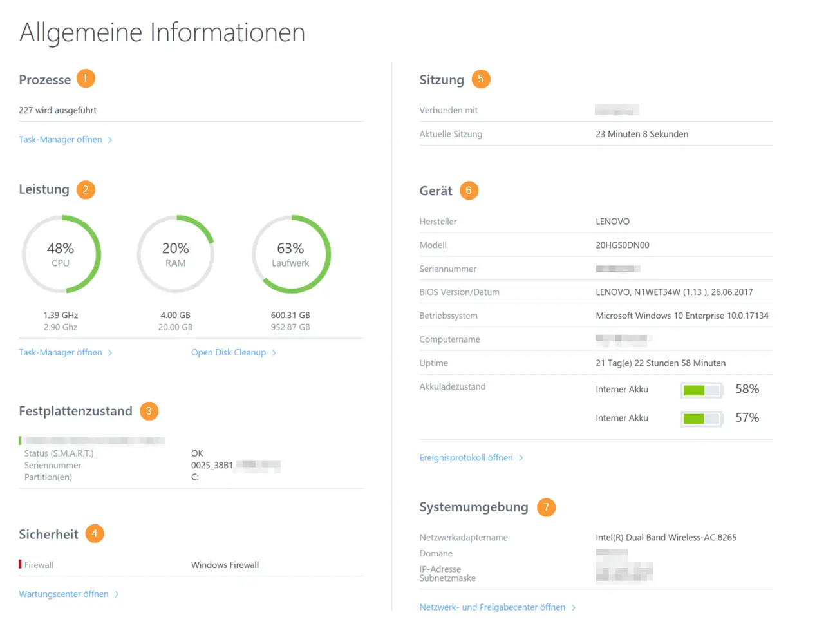Click the "Computername" label
Image resolution: width=835 pixels, height=644 pixels.
coord(450,339)
